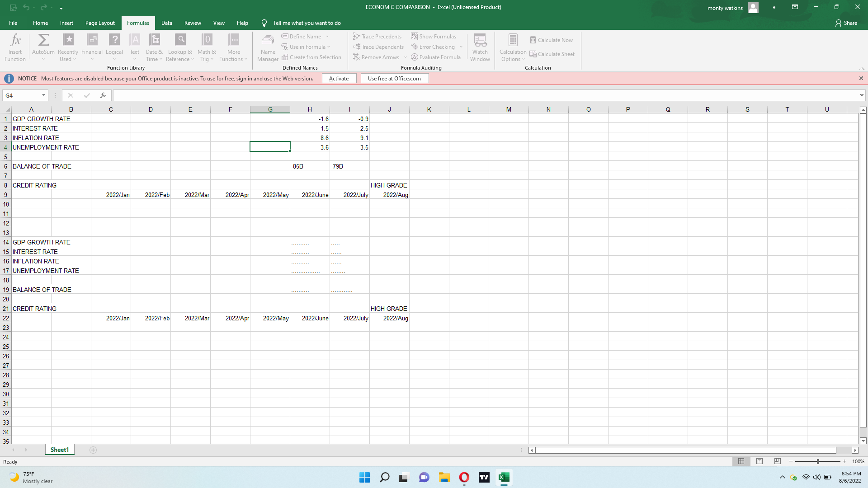The width and height of the screenshot is (868, 488).
Task: Click the Name Manager icon
Action: point(268,41)
